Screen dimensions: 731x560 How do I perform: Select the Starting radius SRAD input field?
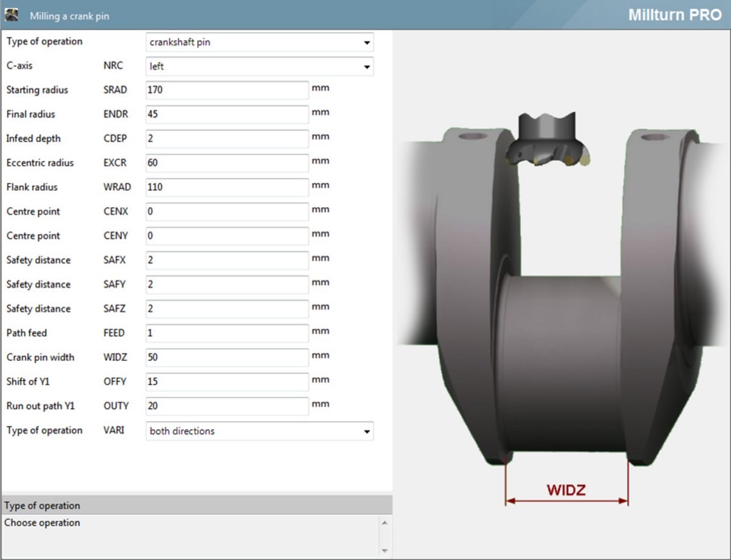click(227, 90)
